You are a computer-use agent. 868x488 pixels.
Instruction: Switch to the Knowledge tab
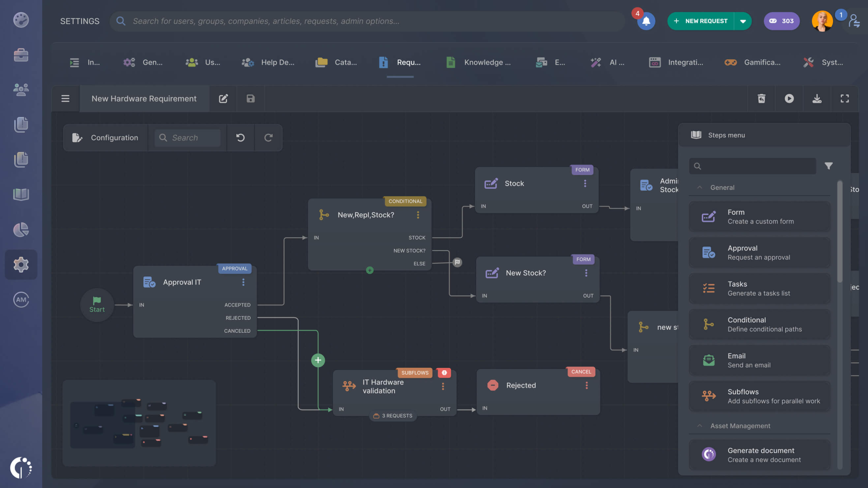click(478, 62)
